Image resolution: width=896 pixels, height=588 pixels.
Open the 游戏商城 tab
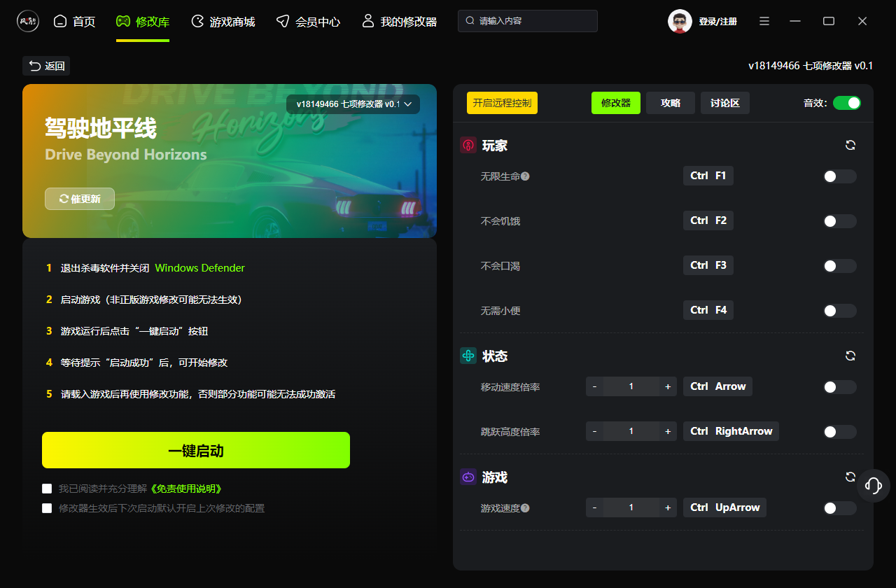click(x=223, y=22)
